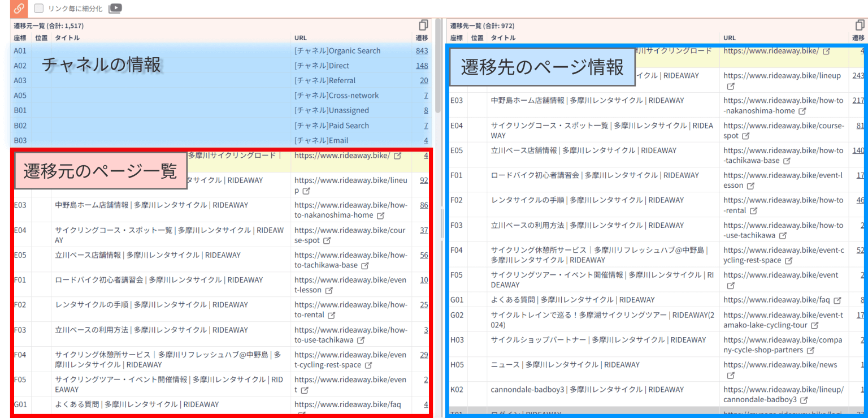Viewport: 868px width, 418px height.
Task: Open course-spot external link icon in 遷移元 list
Action: [327, 240]
